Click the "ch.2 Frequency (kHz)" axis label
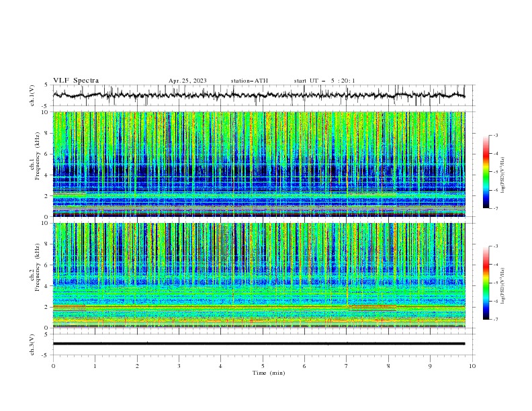 click(x=35, y=267)
